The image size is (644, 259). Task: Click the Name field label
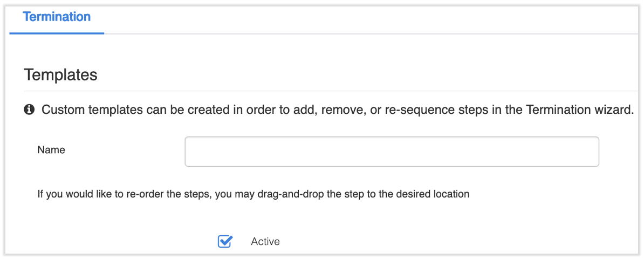click(51, 151)
